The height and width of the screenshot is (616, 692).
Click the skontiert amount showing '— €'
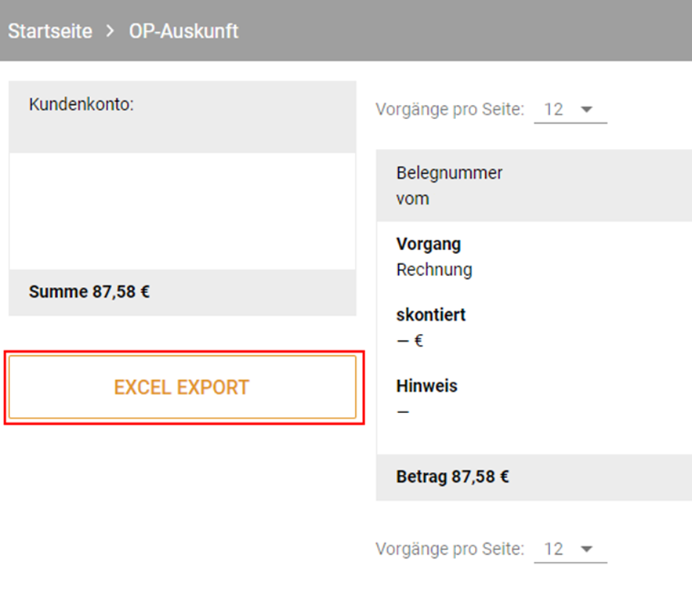[x=410, y=341]
